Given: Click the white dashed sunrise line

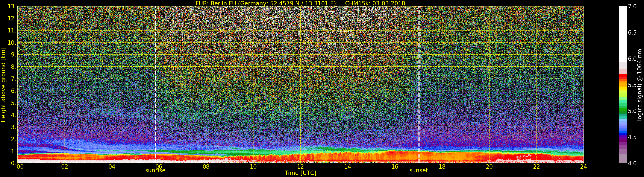Looking at the screenshot, I should pyautogui.click(x=156, y=85).
